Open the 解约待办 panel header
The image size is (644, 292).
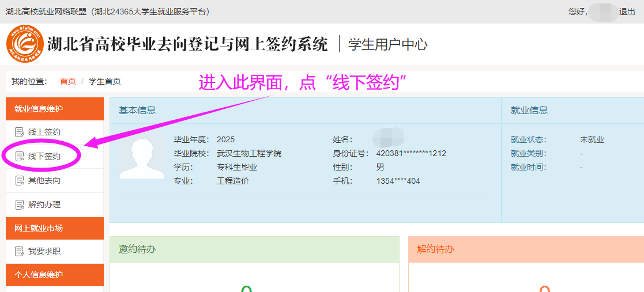[x=435, y=249]
